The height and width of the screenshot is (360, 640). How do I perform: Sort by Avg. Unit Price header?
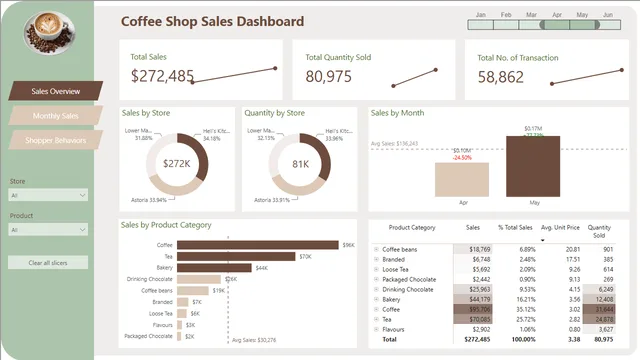[560, 227]
